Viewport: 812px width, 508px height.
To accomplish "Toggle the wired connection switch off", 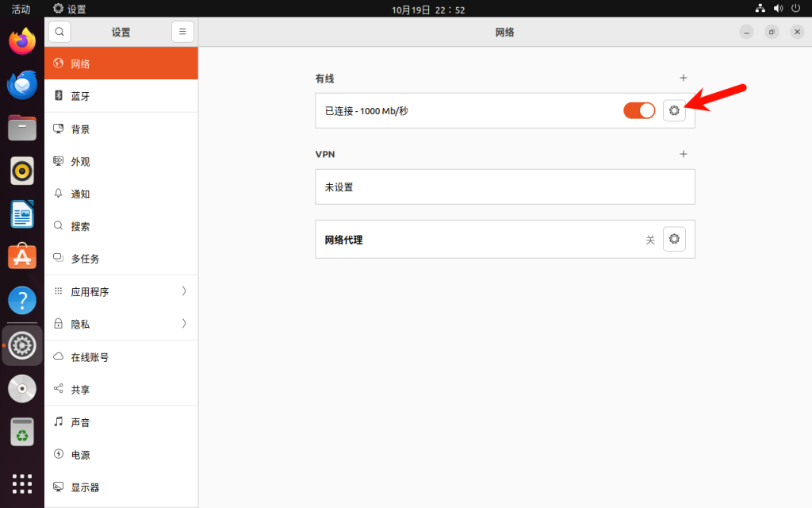I will click(639, 110).
